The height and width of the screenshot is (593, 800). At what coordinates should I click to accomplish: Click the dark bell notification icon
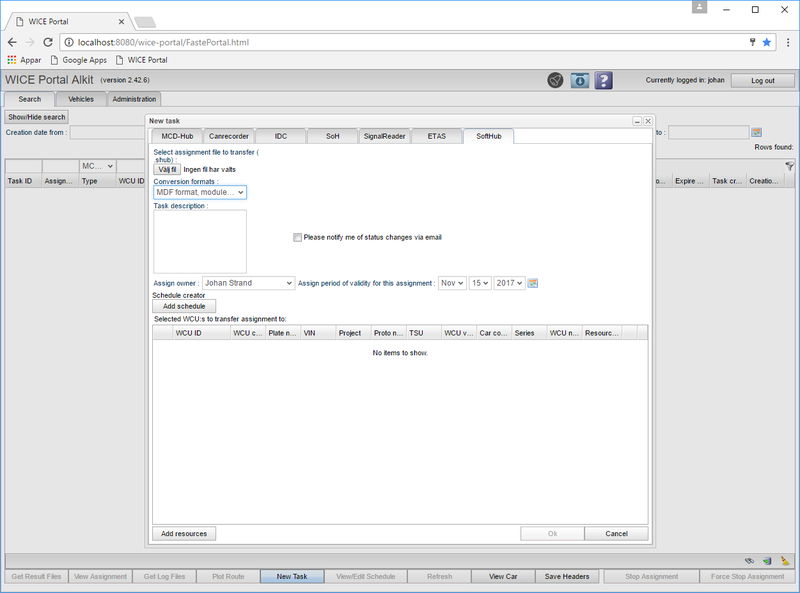pyautogui.click(x=555, y=80)
